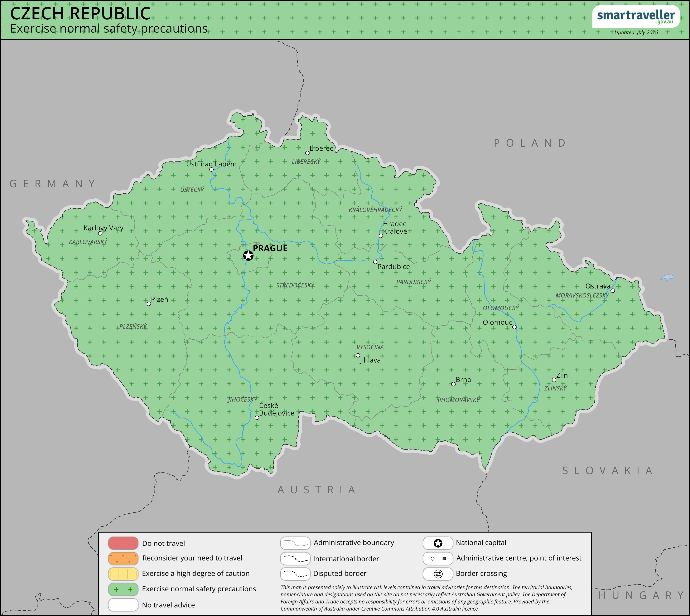Click the National capital legend star icon
Image resolution: width=690 pixels, height=616 pixels.
438,543
